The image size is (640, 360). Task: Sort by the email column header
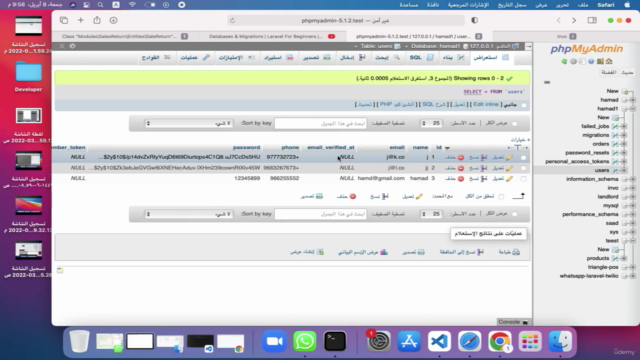pos(397,147)
